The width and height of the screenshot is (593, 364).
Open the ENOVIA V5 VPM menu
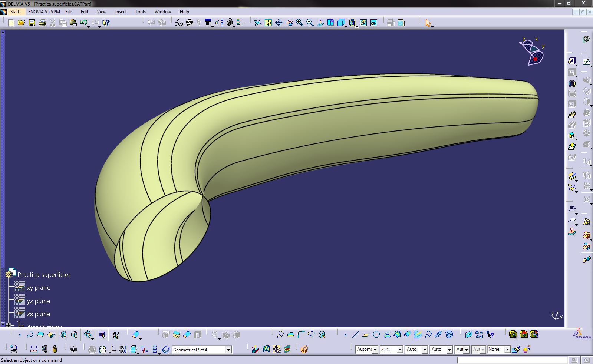(44, 12)
